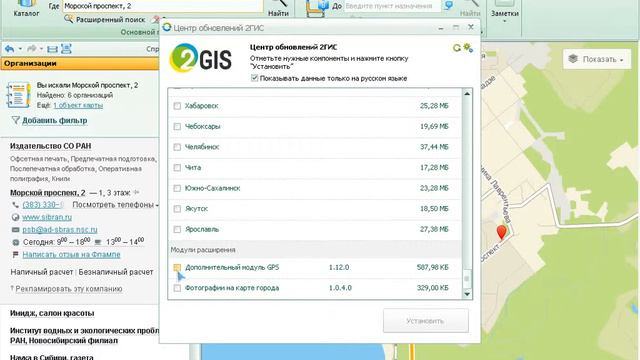Select Институт водных и экологических проблем entry

84,336
